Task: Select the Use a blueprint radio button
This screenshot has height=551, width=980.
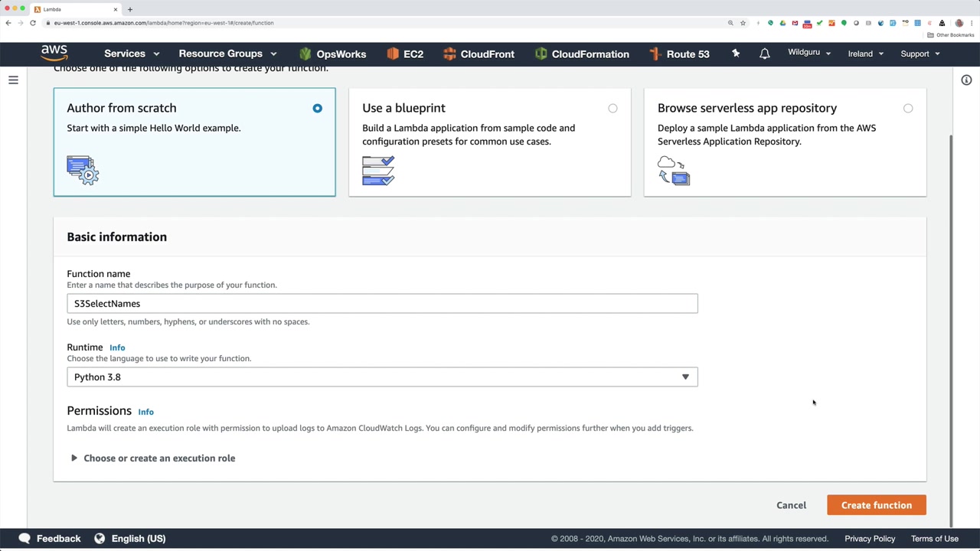Action: (612, 108)
